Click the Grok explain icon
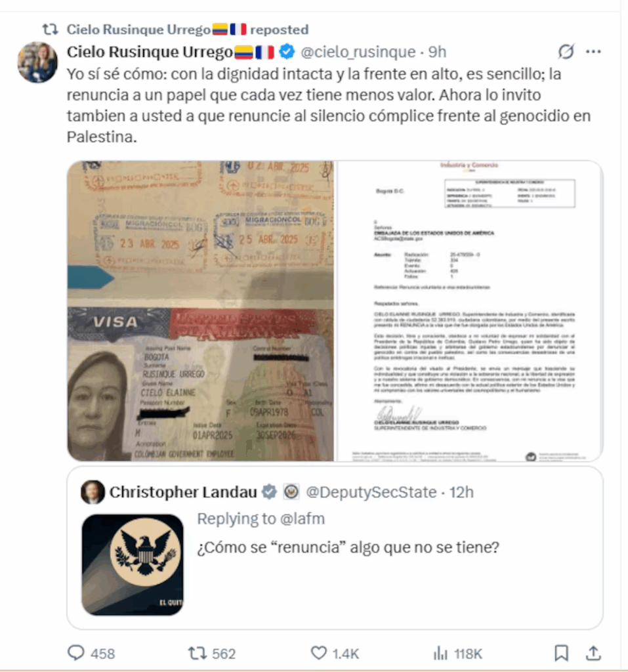 [566, 51]
